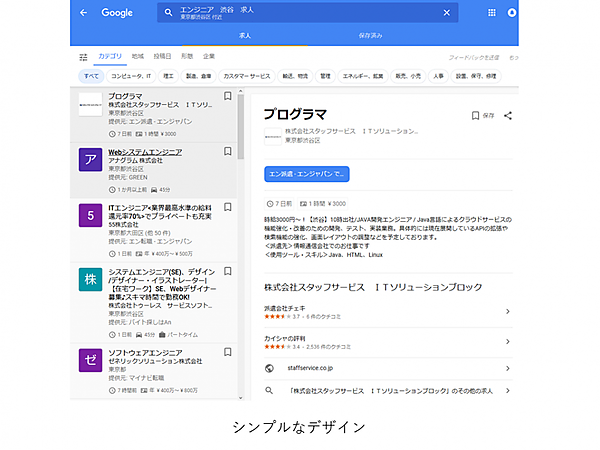Open the staffservice.co.jp row chevron
The width and height of the screenshot is (600, 450).
507,368
